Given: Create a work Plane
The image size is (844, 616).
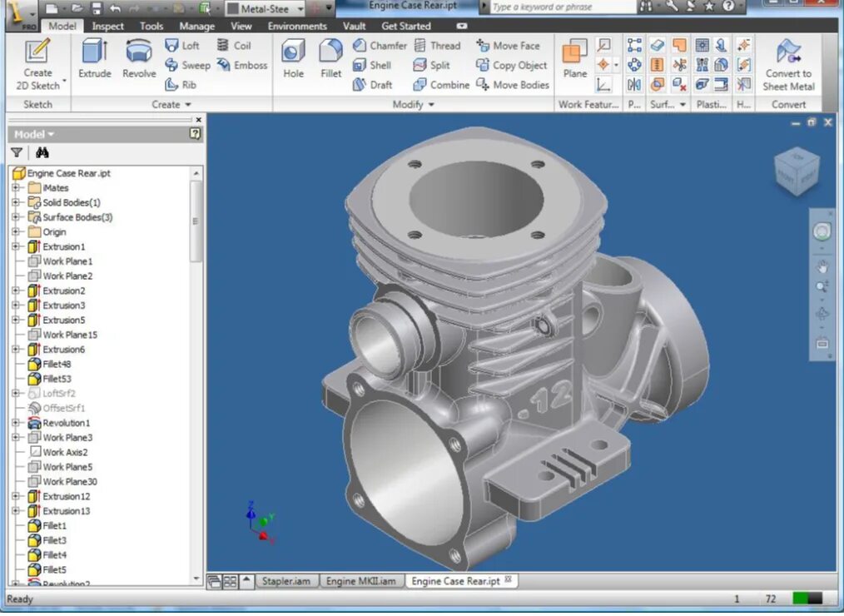Looking at the screenshot, I should point(574,59).
